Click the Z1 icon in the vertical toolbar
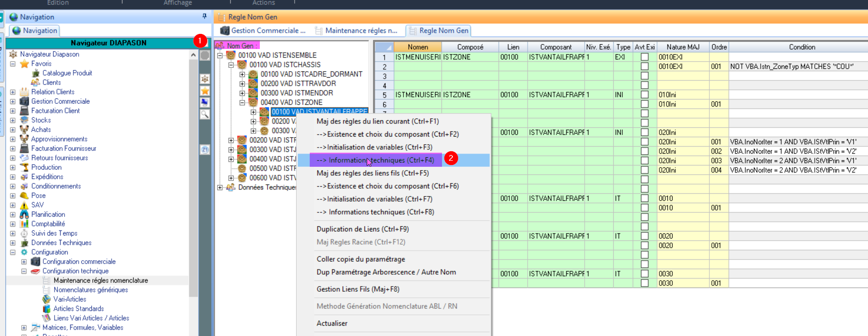The image size is (868, 336). (x=205, y=149)
